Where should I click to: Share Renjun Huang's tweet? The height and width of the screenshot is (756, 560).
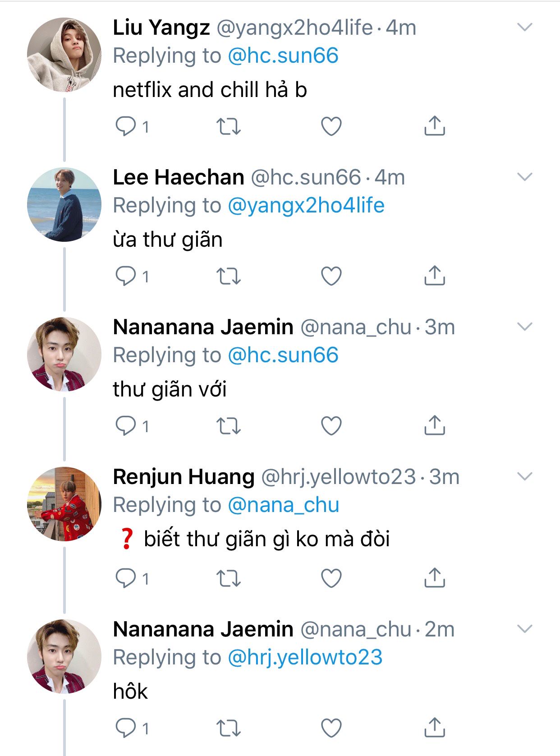pos(434,578)
